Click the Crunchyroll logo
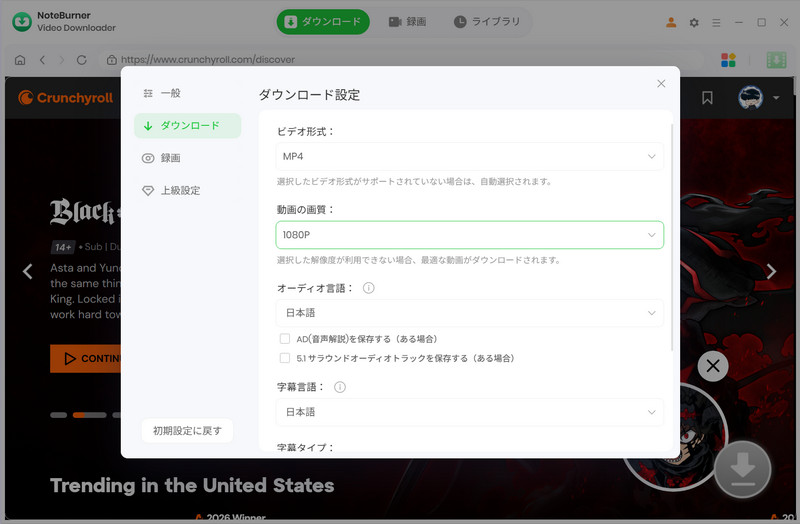The image size is (800, 524). click(65, 97)
